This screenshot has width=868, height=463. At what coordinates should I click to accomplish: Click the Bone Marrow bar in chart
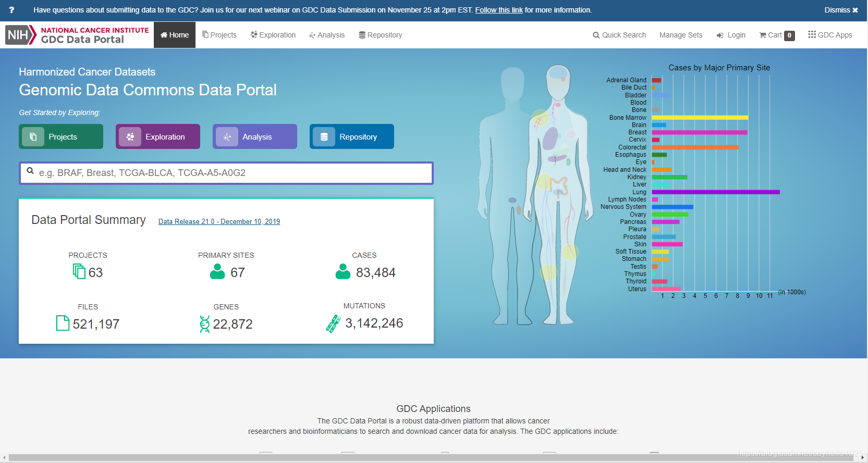click(700, 118)
